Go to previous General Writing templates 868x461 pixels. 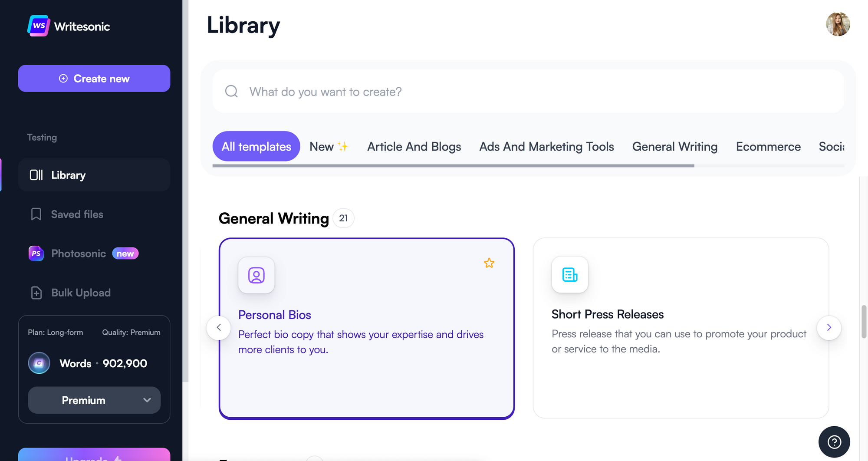coord(219,328)
